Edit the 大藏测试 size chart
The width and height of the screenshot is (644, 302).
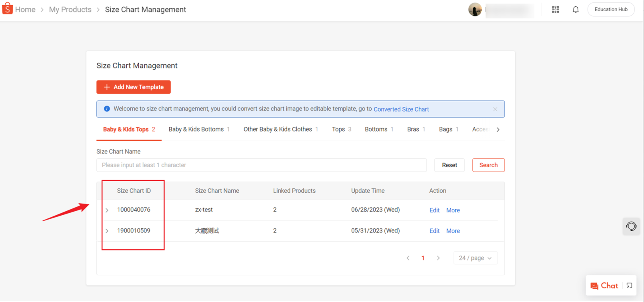pyautogui.click(x=434, y=231)
